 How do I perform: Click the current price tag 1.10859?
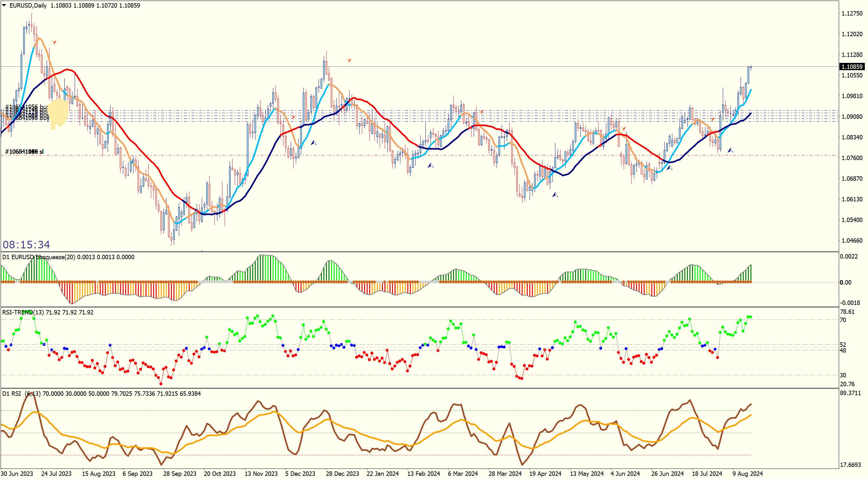tap(852, 67)
